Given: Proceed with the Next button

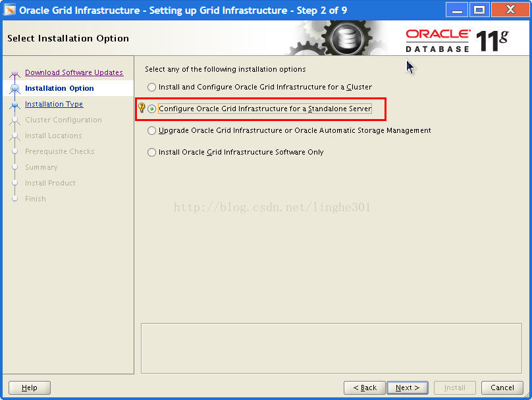Looking at the screenshot, I should (x=408, y=387).
